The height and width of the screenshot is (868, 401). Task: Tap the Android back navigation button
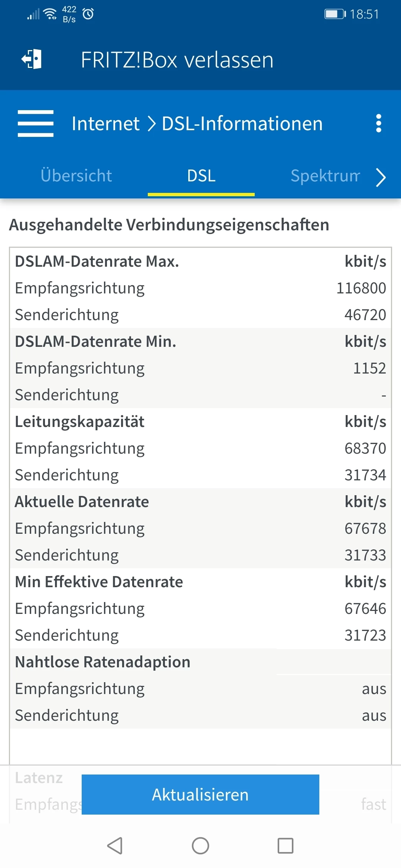115,846
